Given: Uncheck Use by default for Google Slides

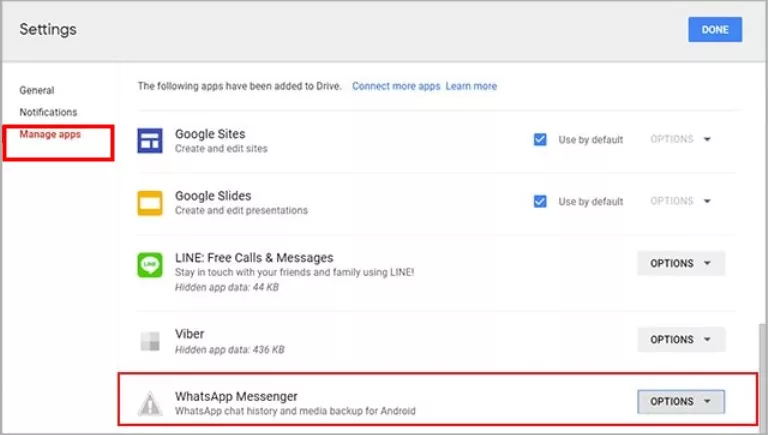Looking at the screenshot, I should pos(540,201).
